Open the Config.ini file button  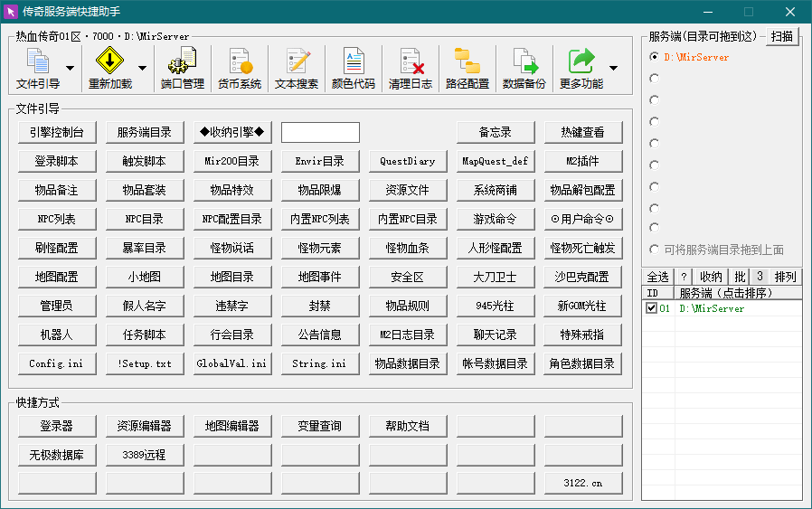pos(56,363)
